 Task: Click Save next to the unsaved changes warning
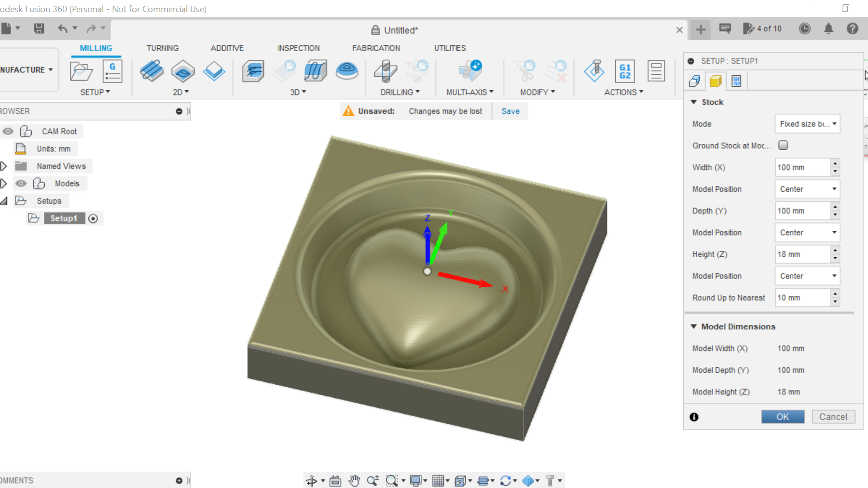pyautogui.click(x=510, y=111)
